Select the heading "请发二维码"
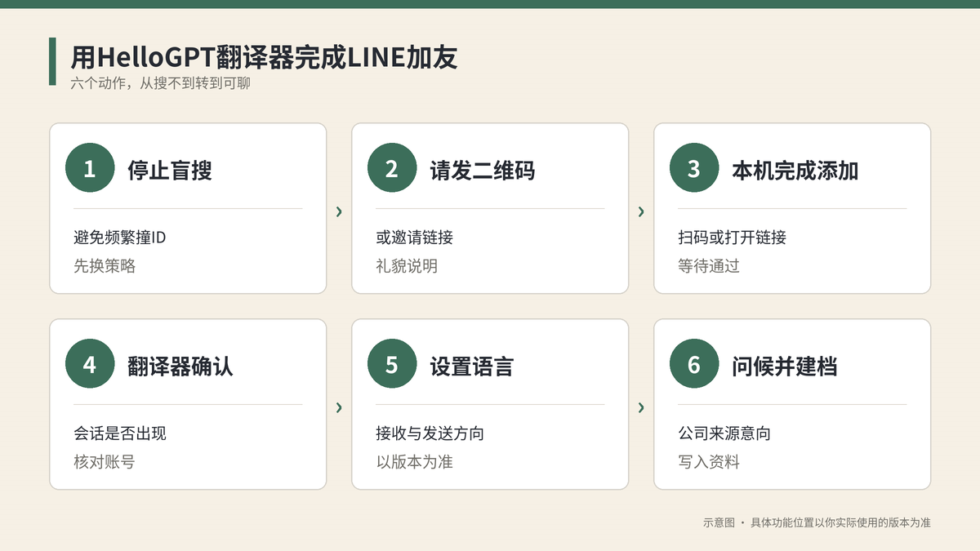The height and width of the screenshot is (551, 980). point(483,170)
